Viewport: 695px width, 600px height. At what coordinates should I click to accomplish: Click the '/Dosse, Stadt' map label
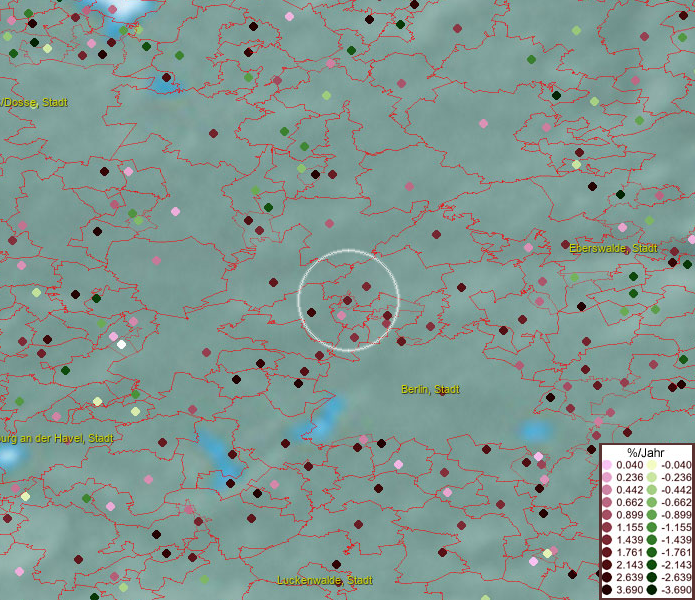coord(34,102)
